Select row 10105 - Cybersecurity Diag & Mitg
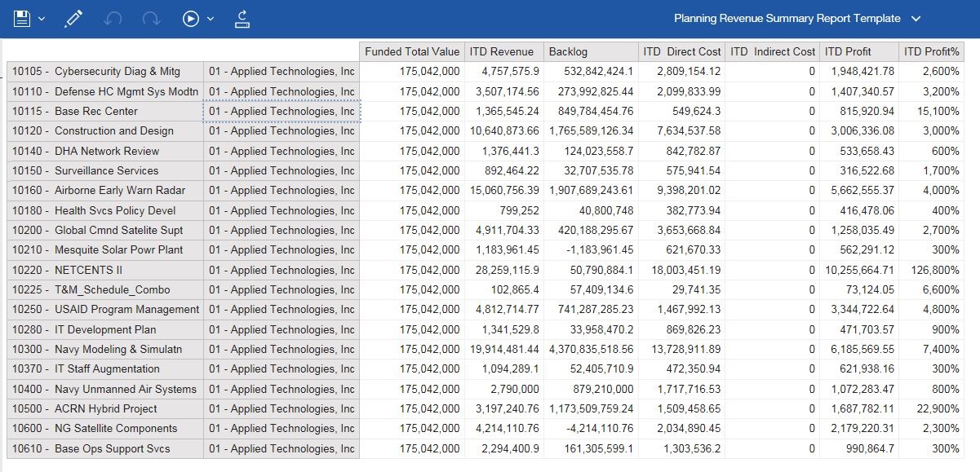This screenshot has height=472, width=980. click(x=105, y=72)
